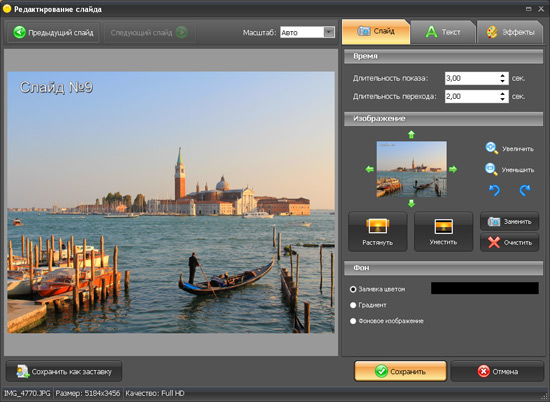This screenshot has width=550, height=402.
Task: Rotate image clockwise with blue arrow
Action: [525, 190]
